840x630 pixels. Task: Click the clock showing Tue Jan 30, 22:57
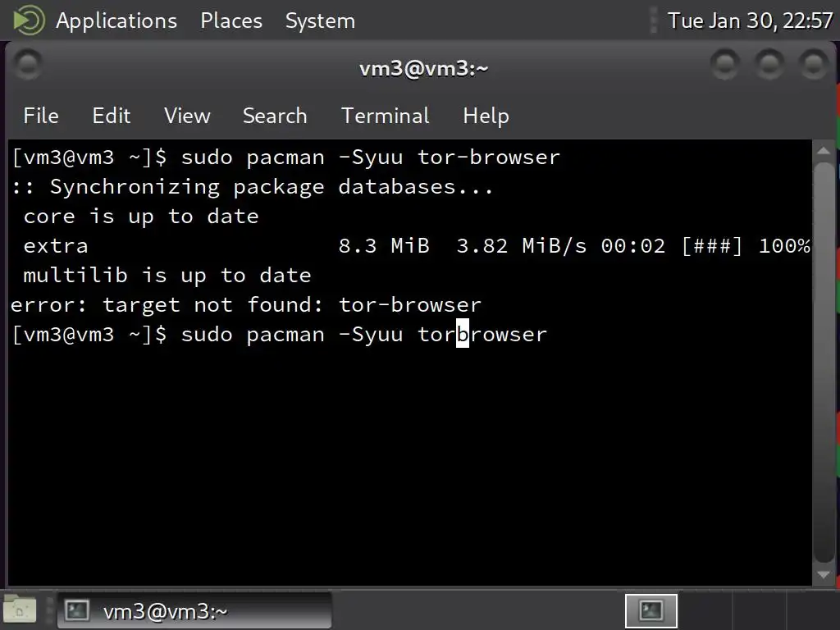750,21
